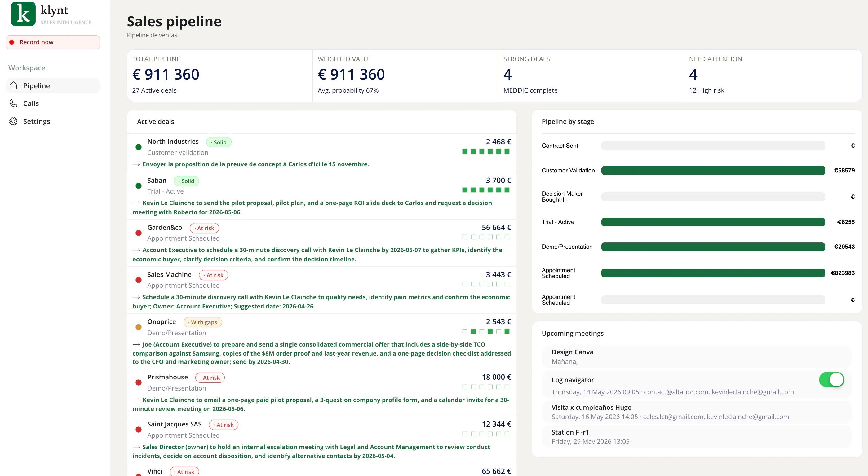Image resolution: width=868 pixels, height=476 pixels.
Task: Click the MEDDIC squares indicator for Sales Machine
Action: (486, 285)
